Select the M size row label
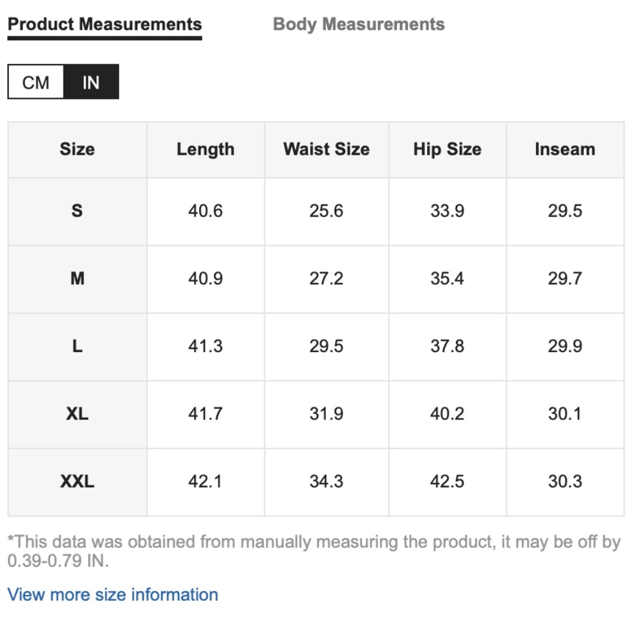 pos(77,279)
